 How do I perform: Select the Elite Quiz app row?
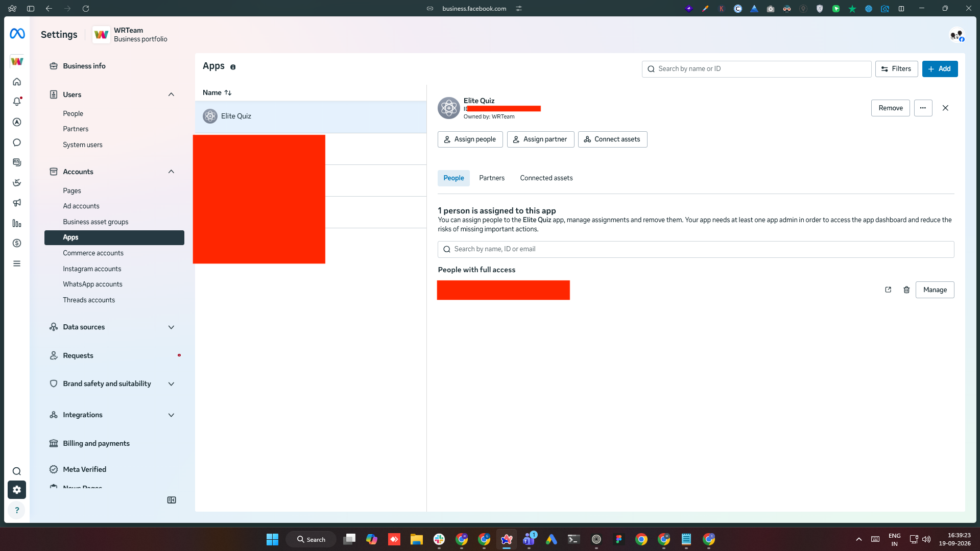310,116
